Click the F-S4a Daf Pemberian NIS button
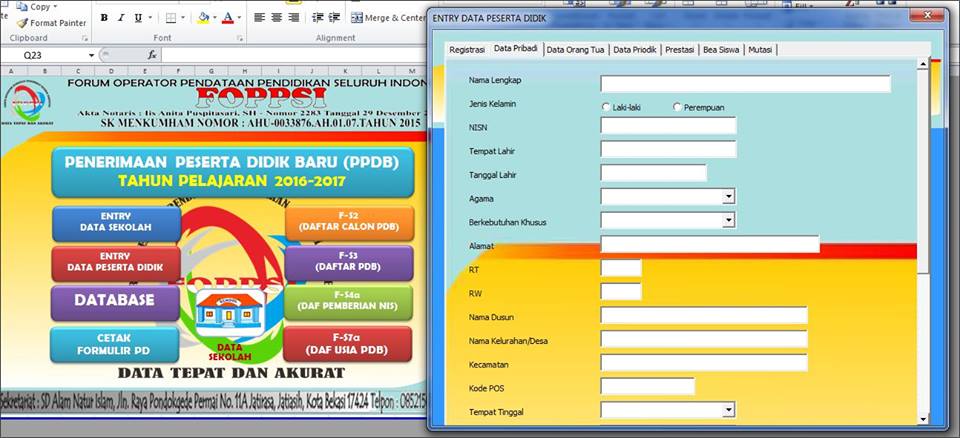The height and width of the screenshot is (438, 960). tap(348, 301)
